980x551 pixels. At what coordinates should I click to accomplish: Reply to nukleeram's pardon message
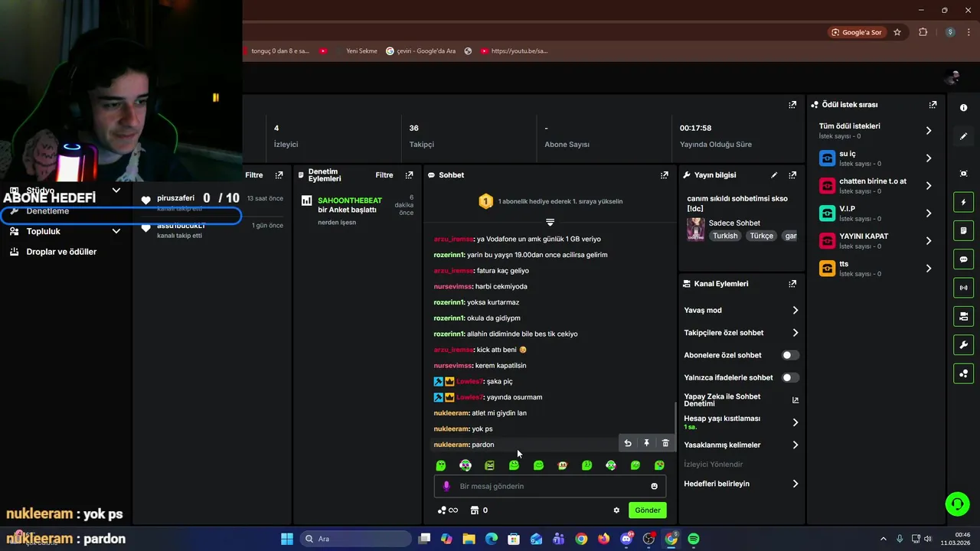(x=628, y=443)
